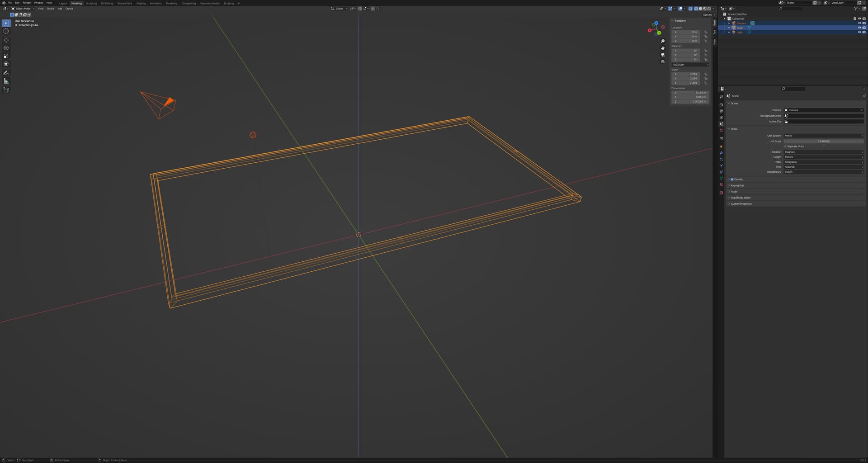The height and width of the screenshot is (463, 868).
Task: Switch to the Shading workspace tab
Action: (x=141, y=3)
